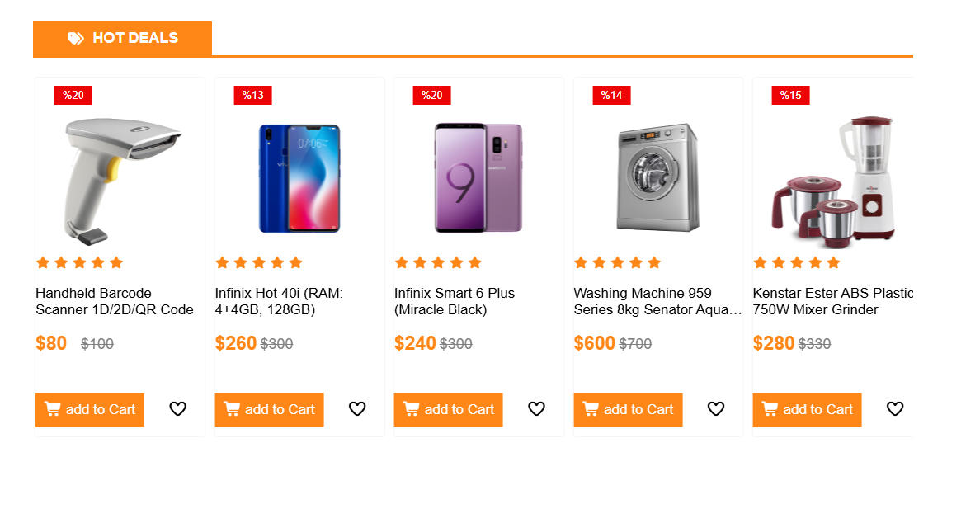The height and width of the screenshot is (509, 980).
Task: Click the heart icon for Infinix Hot 40i
Action: tap(356, 409)
